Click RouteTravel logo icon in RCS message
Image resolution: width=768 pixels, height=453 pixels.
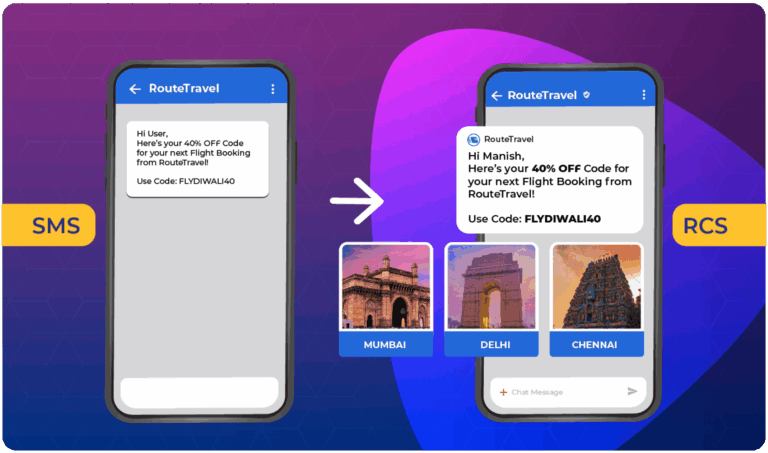pos(474,139)
